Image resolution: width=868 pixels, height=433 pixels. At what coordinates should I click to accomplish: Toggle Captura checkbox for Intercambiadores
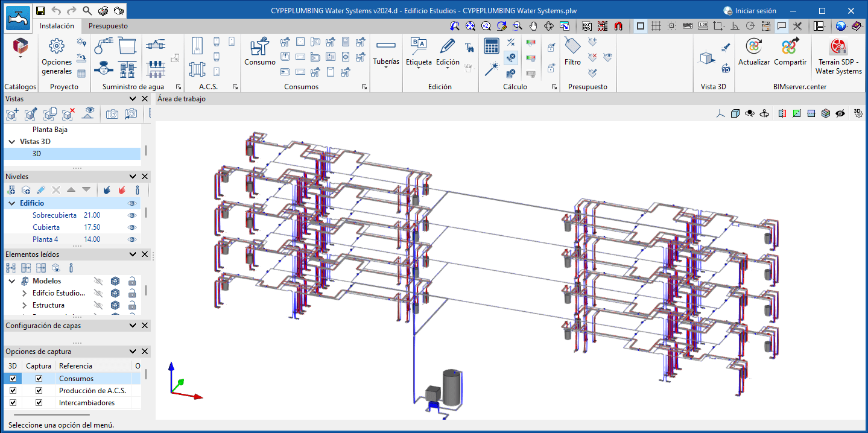click(x=39, y=403)
